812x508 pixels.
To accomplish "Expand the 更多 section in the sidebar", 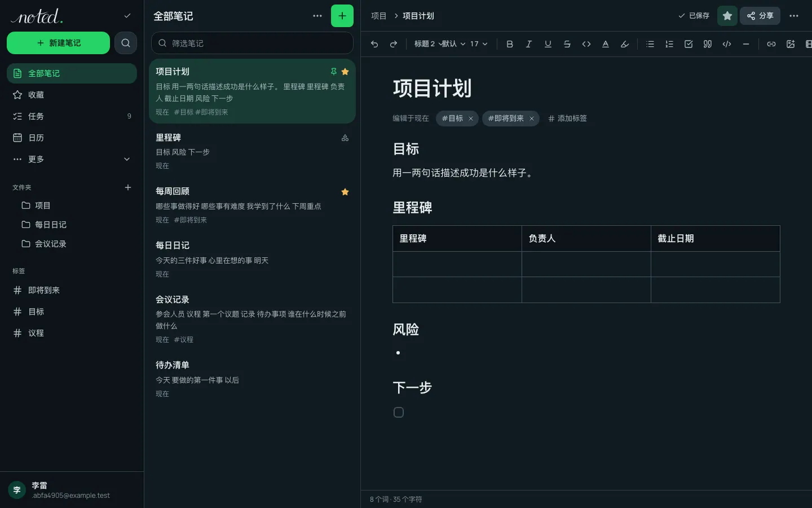I will pyautogui.click(x=72, y=159).
